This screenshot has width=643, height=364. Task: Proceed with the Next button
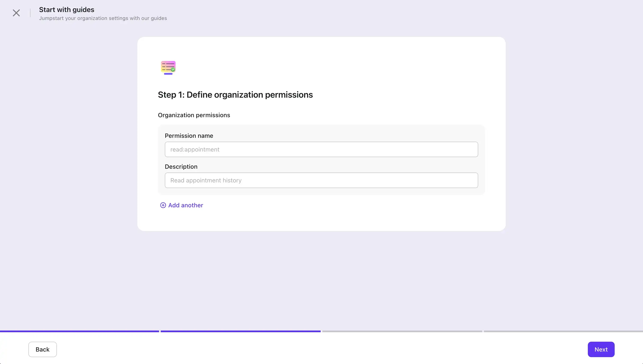click(601, 349)
